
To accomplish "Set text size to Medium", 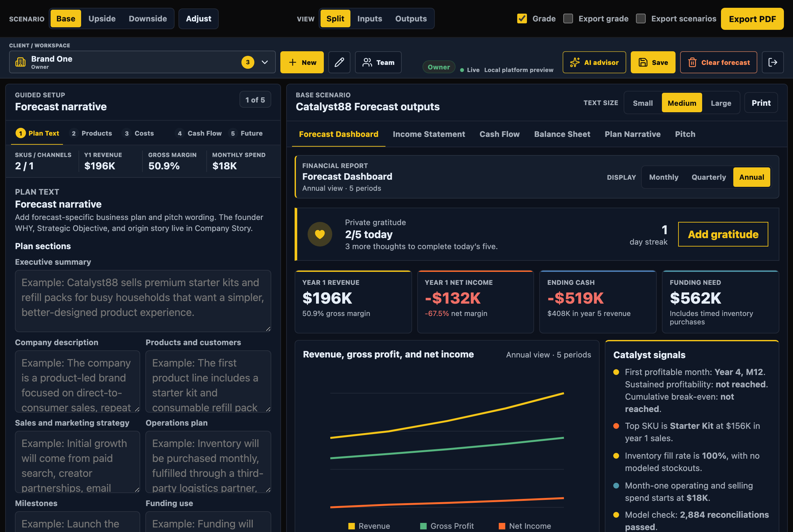I will point(682,103).
